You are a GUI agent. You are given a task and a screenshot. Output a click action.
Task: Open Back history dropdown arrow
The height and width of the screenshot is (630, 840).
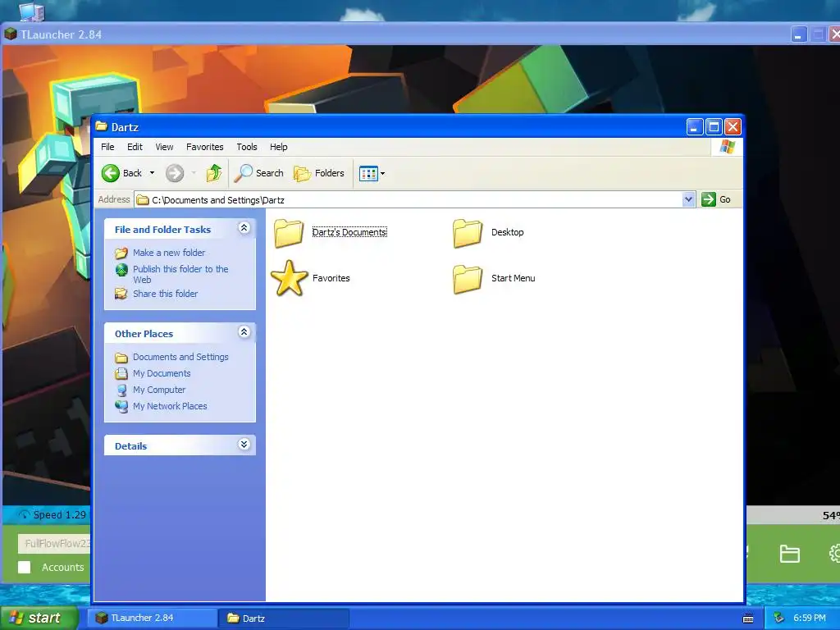[152, 173]
